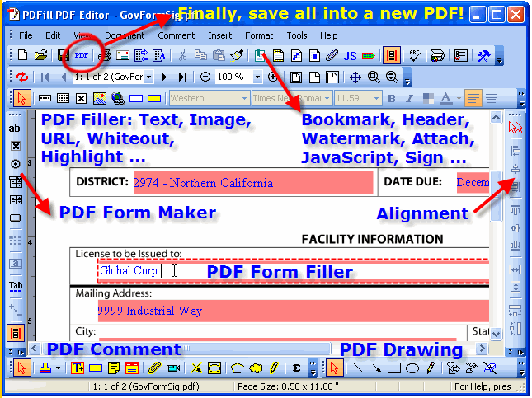Toggle center text alignment
This screenshot has height=398, width=532.
[x=492, y=99]
